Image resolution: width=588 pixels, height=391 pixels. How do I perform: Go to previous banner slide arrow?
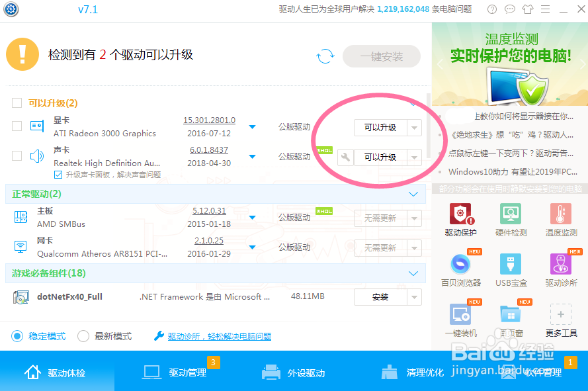(x=441, y=64)
